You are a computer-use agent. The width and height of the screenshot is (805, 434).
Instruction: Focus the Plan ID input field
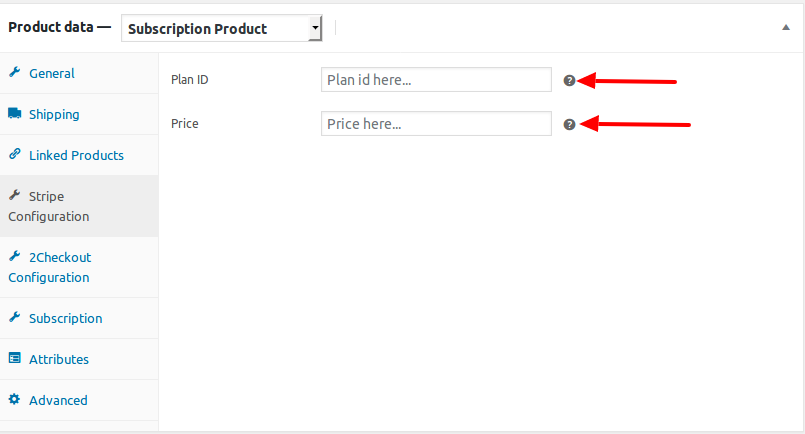click(436, 80)
